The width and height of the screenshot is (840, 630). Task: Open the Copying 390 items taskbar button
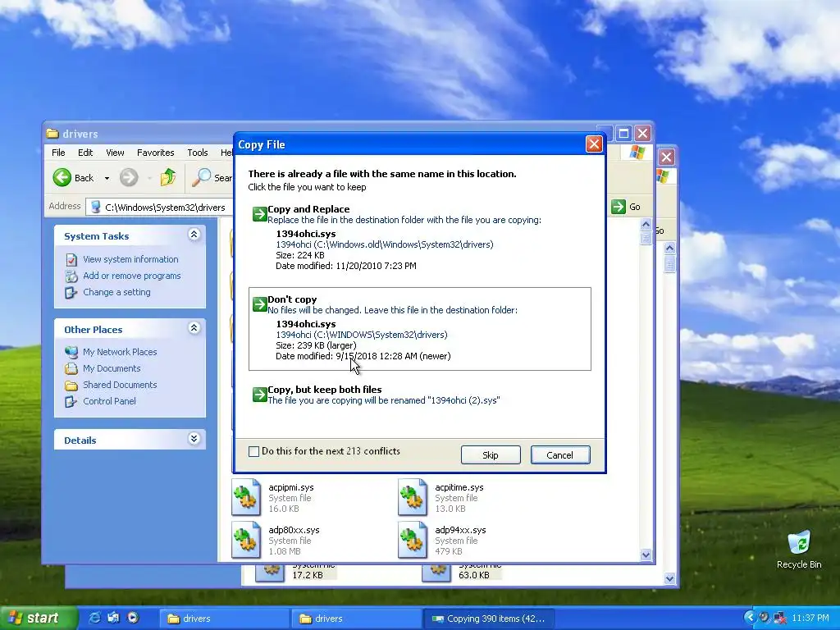(x=489, y=619)
